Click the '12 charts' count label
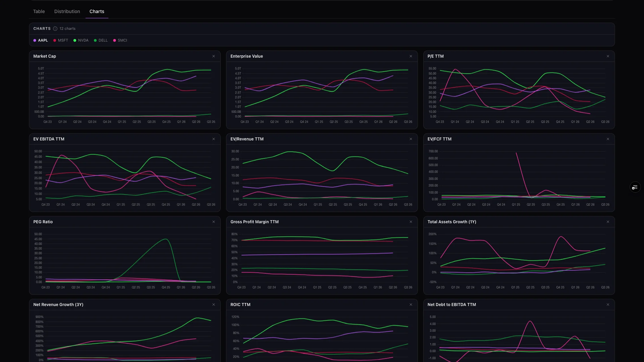The image size is (644, 362). (67, 28)
